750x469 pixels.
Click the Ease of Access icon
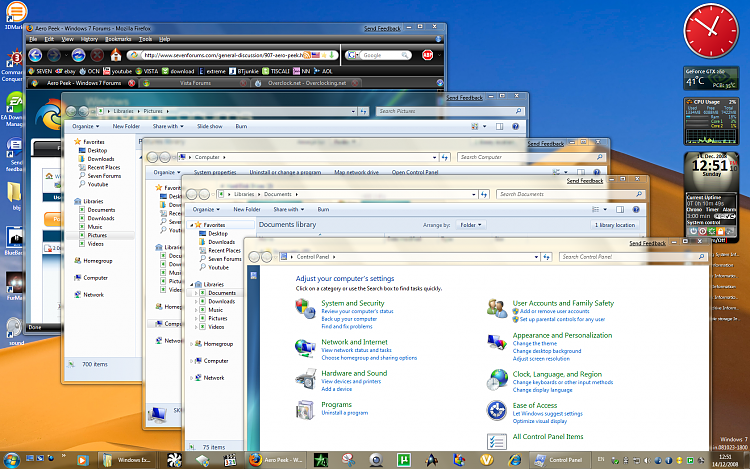(x=496, y=410)
